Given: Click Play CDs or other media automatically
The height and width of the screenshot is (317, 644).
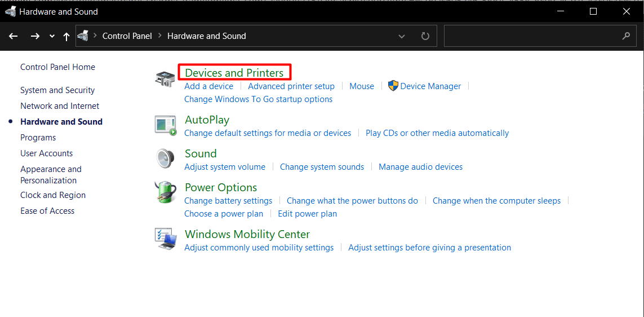Looking at the screenshot, I should pos(437,133).
